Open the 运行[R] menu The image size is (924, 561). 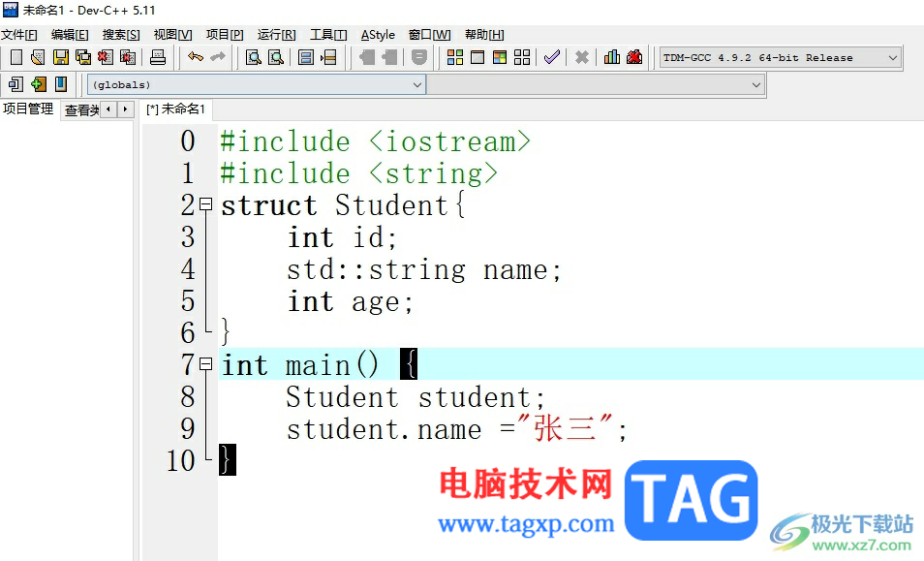click(x=276, y=35)
